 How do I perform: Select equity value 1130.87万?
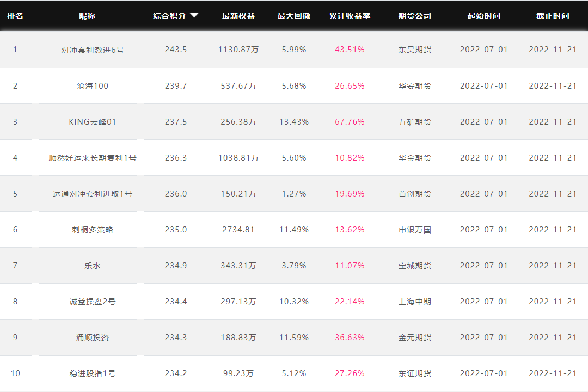click(238, 50)
